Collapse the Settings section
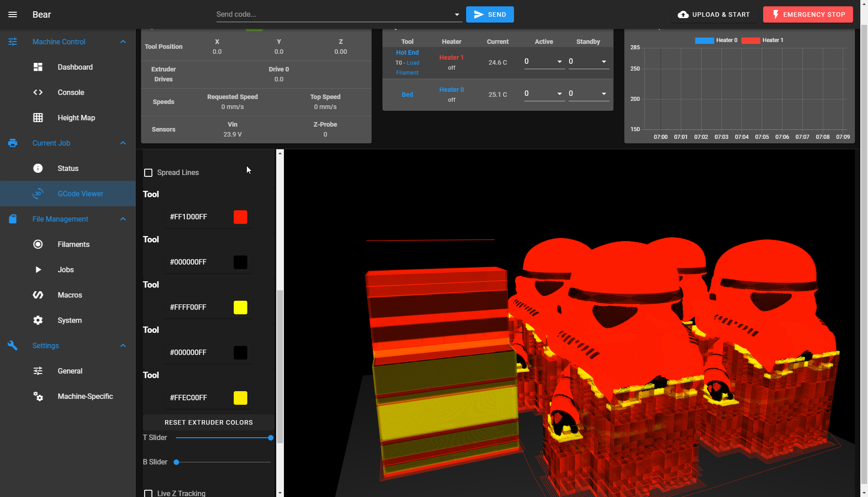The width and height of the screenshot is (868, 497). pyautogui.click(x=123, y=346)
